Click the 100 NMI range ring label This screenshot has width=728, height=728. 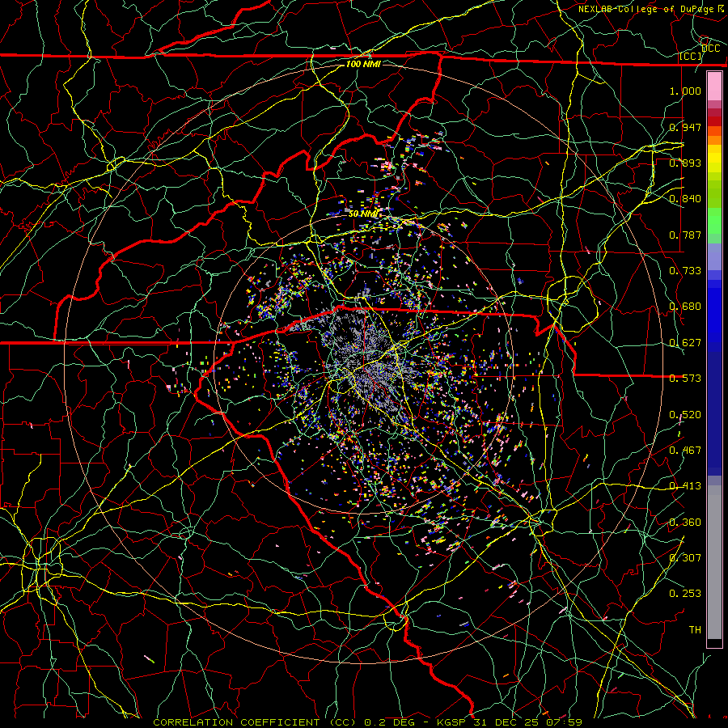363,64
